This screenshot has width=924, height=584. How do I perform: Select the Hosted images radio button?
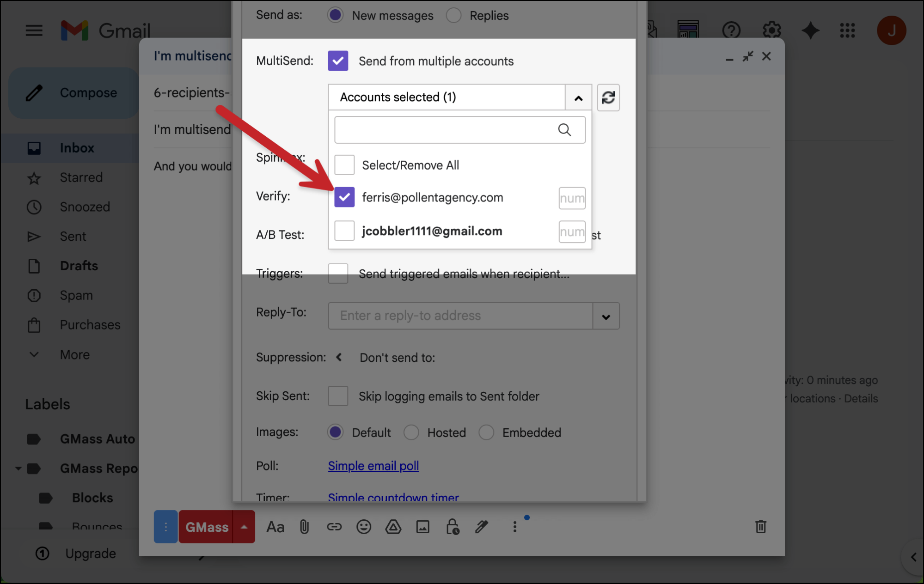coord(411,432)
